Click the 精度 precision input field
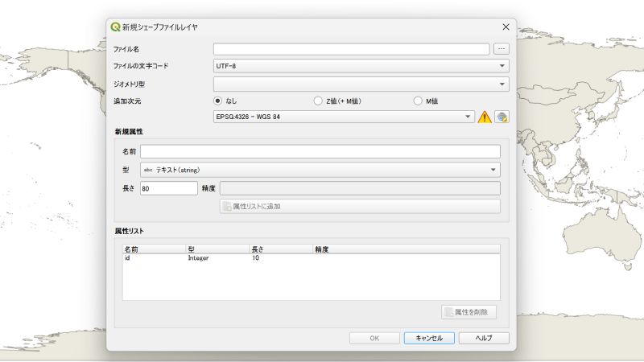 coord(360,188)
